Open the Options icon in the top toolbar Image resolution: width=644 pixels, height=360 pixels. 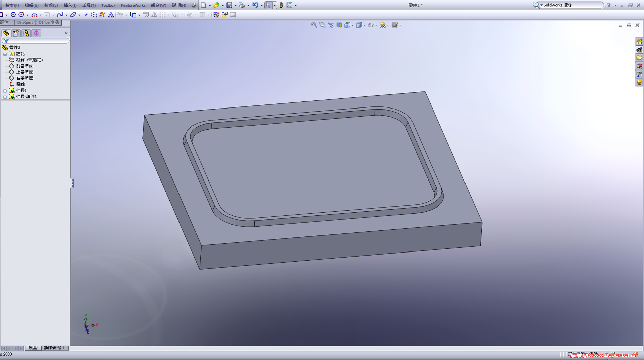coord(289,5)
